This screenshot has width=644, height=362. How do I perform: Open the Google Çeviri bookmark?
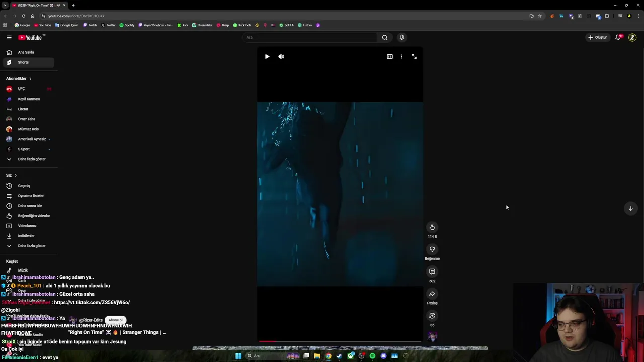pos(67,25)
